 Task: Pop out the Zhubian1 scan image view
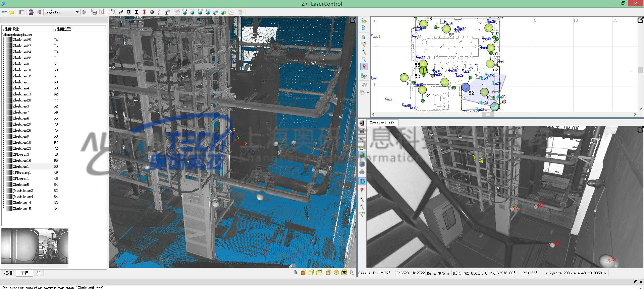pos(640,129)
